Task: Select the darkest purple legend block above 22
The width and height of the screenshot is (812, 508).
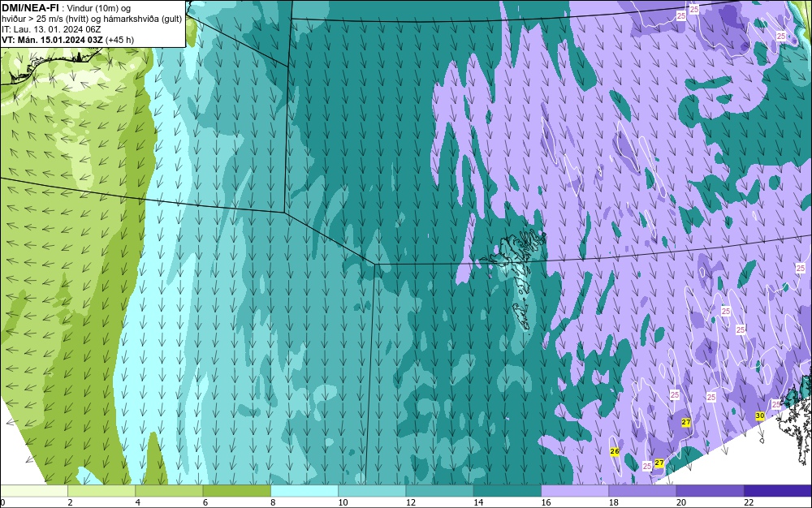Action: click(778, 491)
